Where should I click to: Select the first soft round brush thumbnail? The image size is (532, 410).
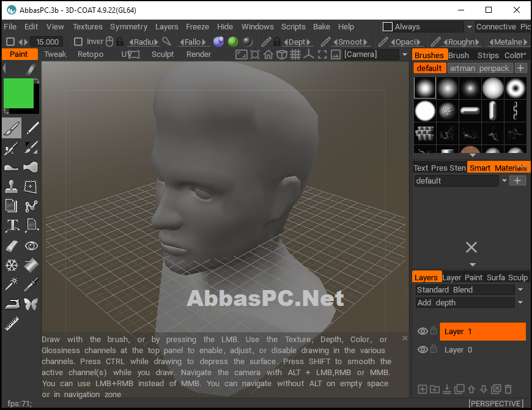tap(425, 88)
